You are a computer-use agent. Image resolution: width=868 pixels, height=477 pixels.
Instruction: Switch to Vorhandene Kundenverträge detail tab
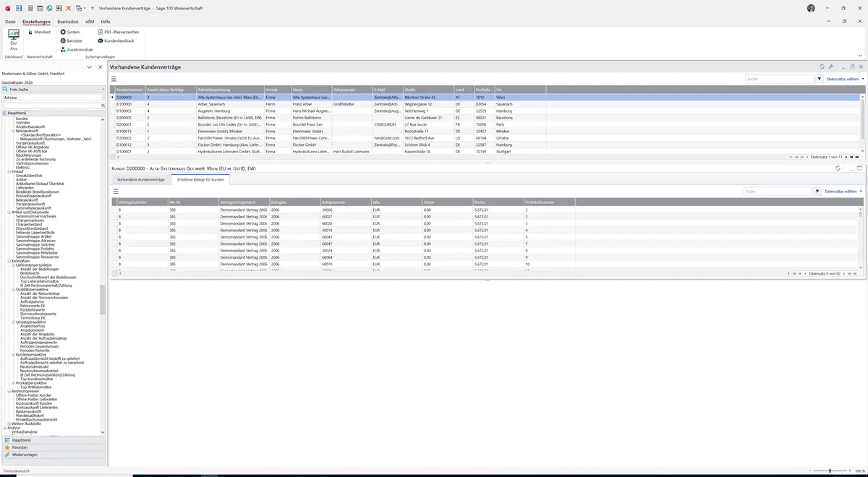pyautogui.click(x=141, y=179)
